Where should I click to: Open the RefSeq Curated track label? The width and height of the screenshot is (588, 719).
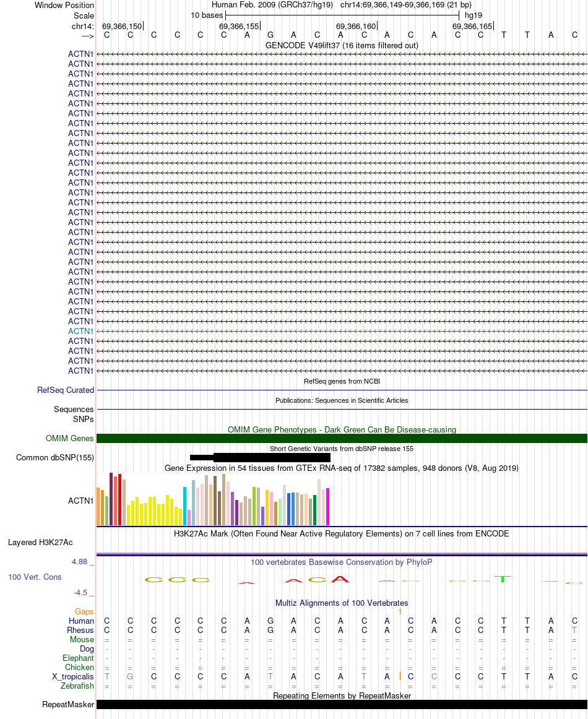tap(66, 390)
